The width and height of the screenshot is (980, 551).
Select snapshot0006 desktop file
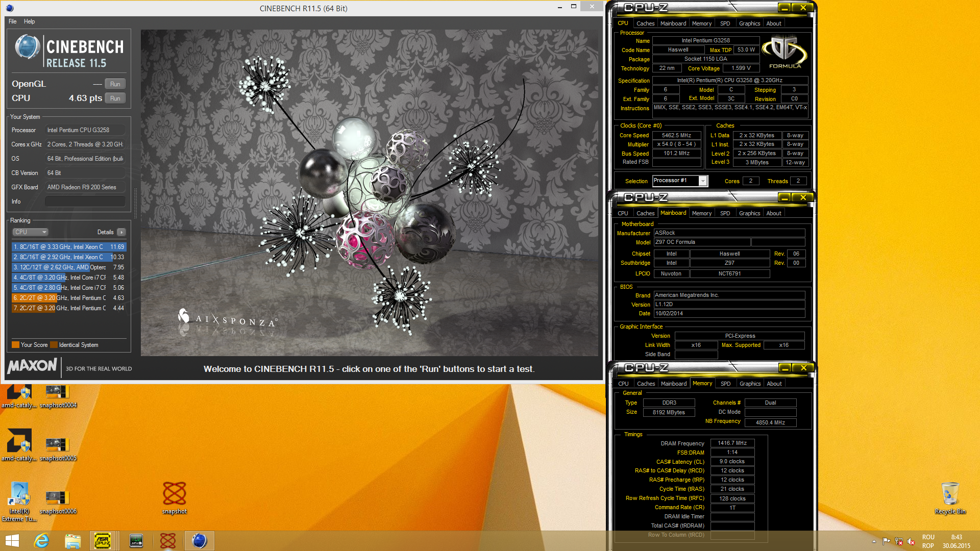pyautogui.click(x=58, y=503)
